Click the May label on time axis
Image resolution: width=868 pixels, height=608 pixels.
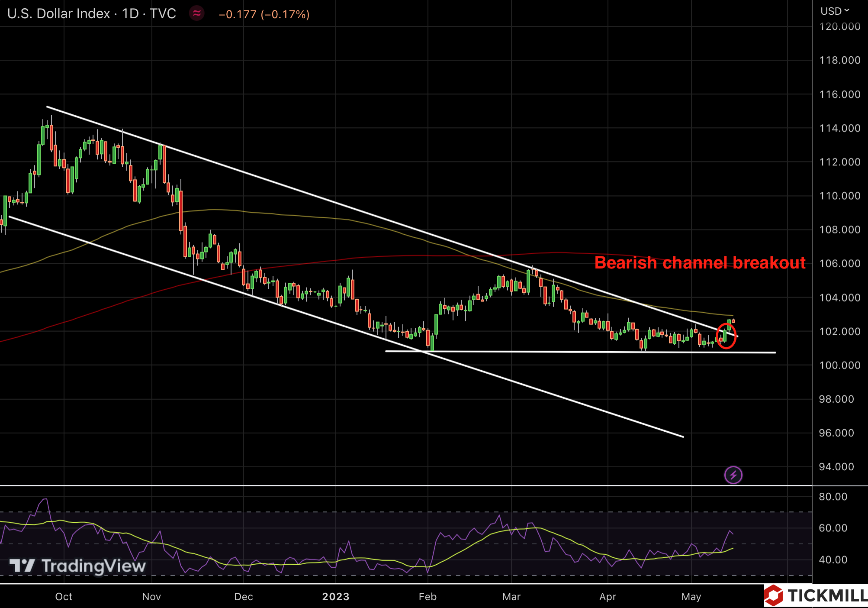(691, 596)
